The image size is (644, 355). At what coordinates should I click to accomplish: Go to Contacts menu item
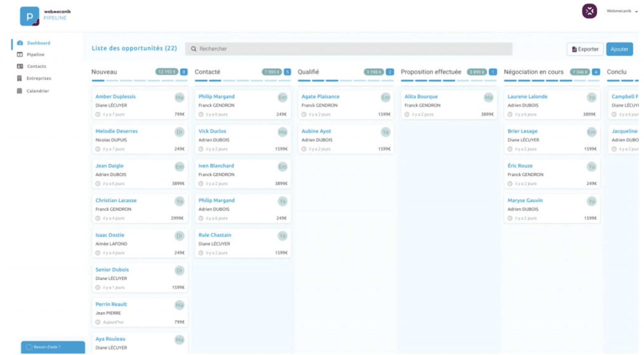point(36,66)
